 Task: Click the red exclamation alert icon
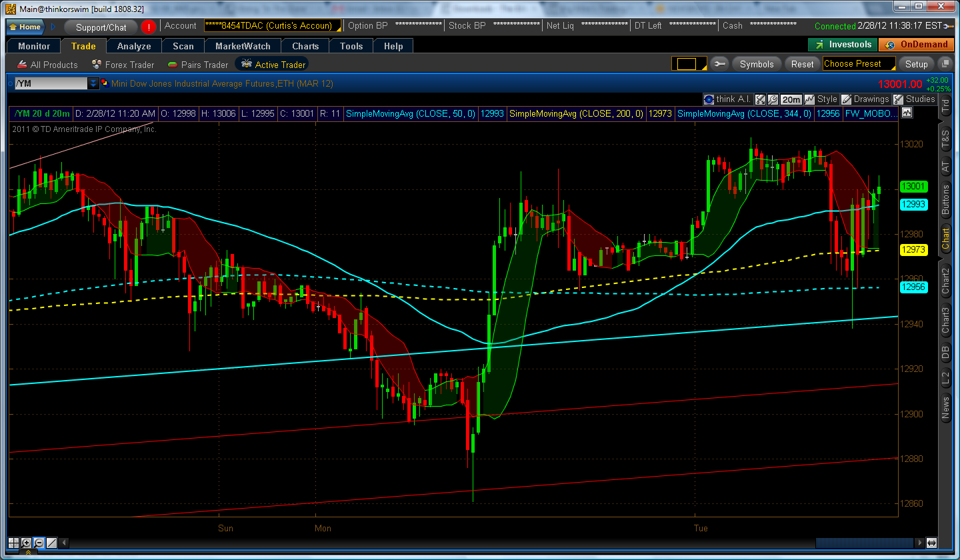point(149,27)
